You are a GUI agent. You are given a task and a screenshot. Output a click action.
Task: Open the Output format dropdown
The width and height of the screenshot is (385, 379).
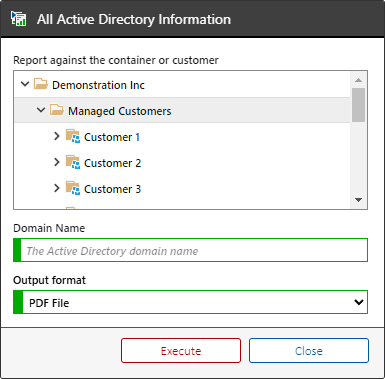coord(190,302)
